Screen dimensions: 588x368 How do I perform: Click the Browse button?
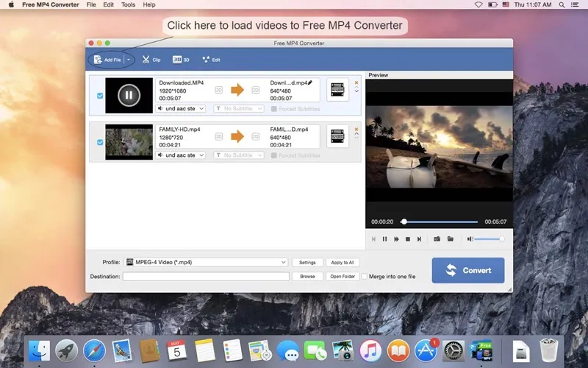pyautogui.click(x=307, y=277)
